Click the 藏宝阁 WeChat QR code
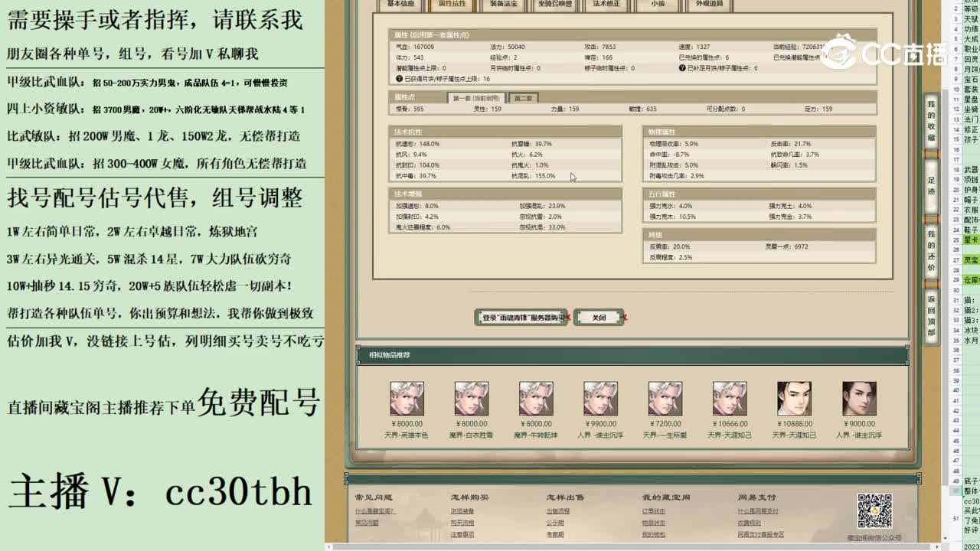 coord(874,511)
